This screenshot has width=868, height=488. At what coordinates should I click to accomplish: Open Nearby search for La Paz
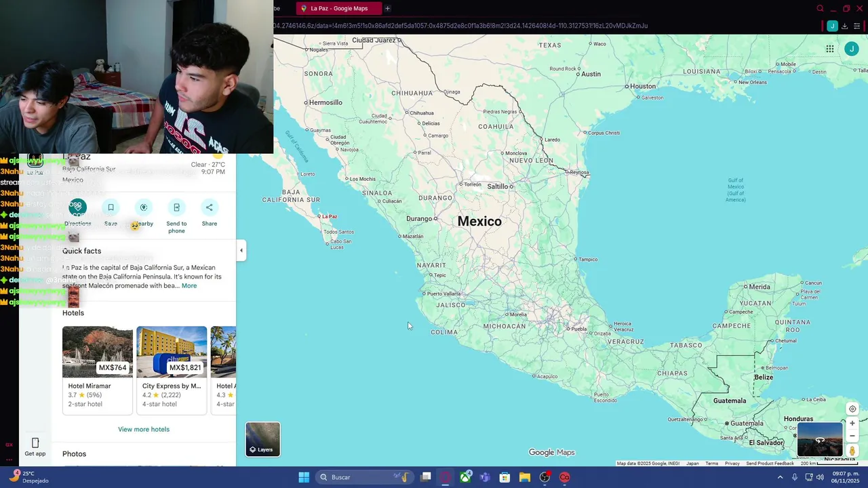click(x=144, y=207)
